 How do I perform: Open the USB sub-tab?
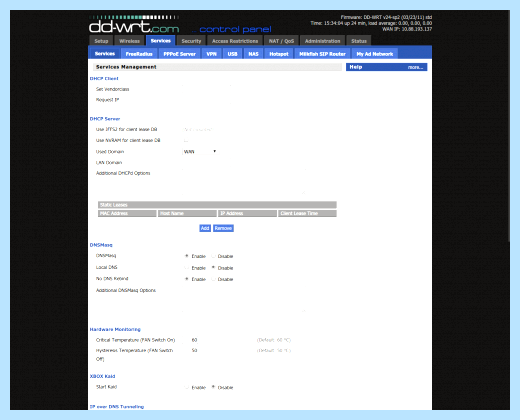tap(232, 54)
